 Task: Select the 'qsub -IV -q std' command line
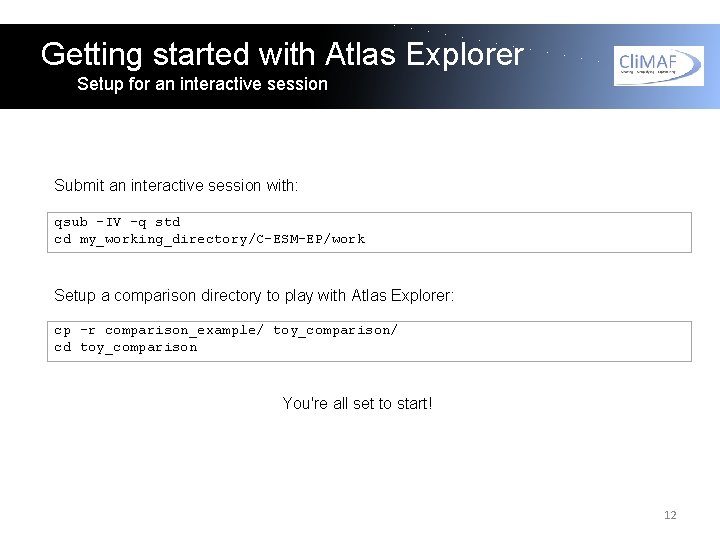(x=117, y=222)
